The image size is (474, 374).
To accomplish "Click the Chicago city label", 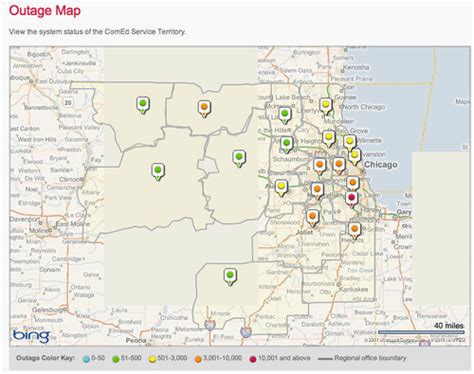I will pyautogui.click(x=381, y=165).
